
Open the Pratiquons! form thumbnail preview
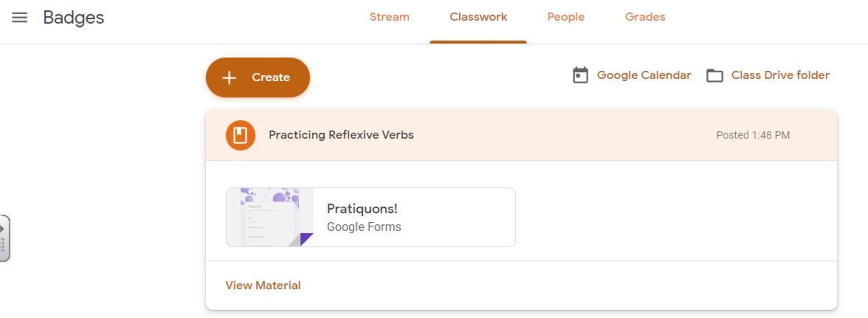270,217
